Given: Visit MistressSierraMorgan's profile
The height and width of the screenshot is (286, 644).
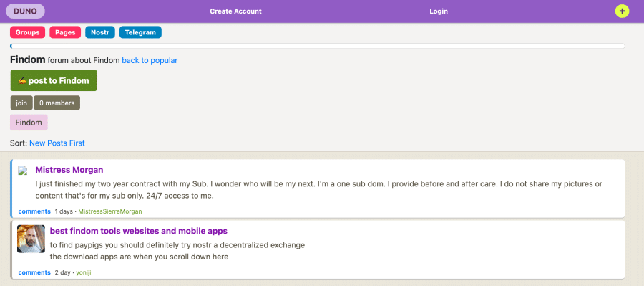Looking at the screenshot, I should click(x=110, y=211).
